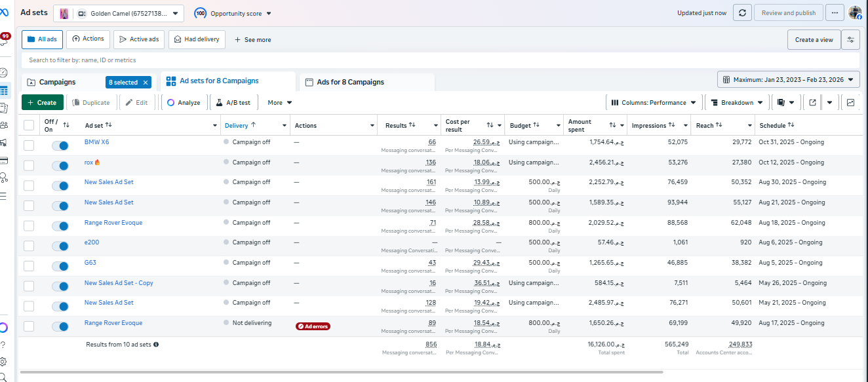The image size is (868, 382).
Task: Sort the Schedule column
Action: coord(791,124)
